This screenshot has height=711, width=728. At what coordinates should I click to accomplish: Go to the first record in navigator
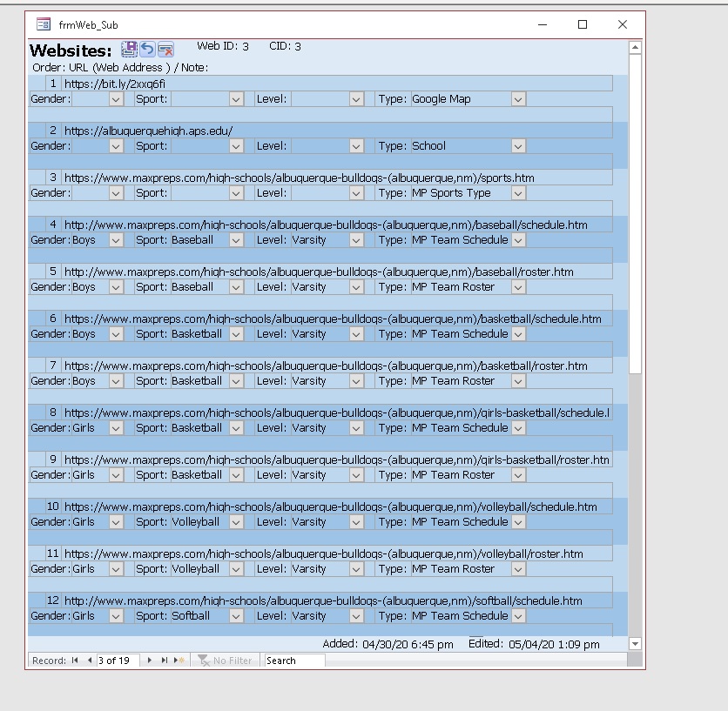point(75,661)
